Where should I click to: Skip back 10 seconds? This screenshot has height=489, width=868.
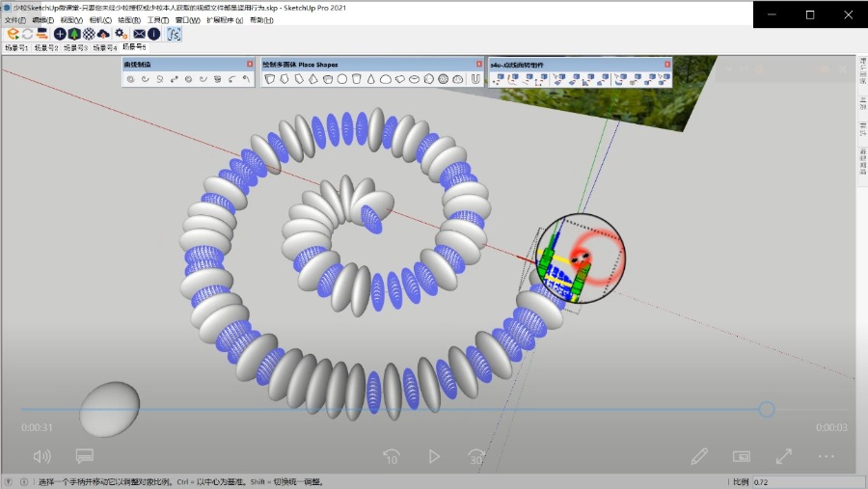(392, 457)
